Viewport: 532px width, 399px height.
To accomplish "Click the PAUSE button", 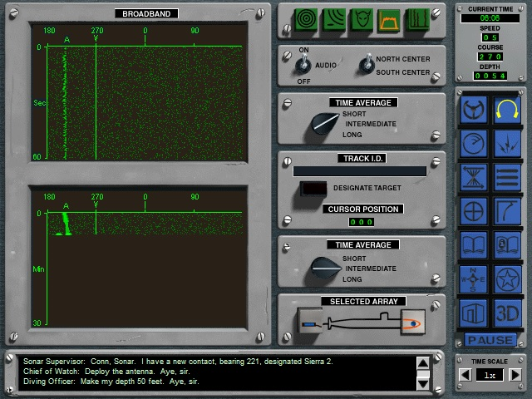I will (490, 340).
